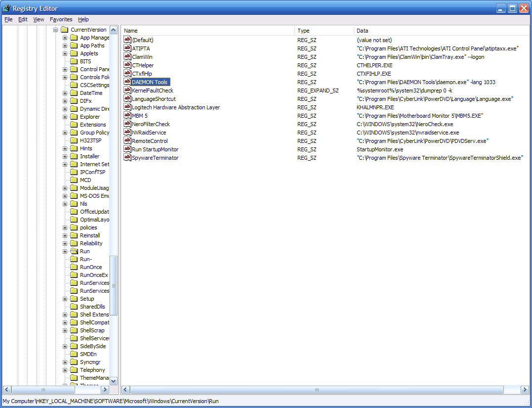Click the RunOnce folder icon
The height and width of the screenshot is (408, 532).
point(74,267)
